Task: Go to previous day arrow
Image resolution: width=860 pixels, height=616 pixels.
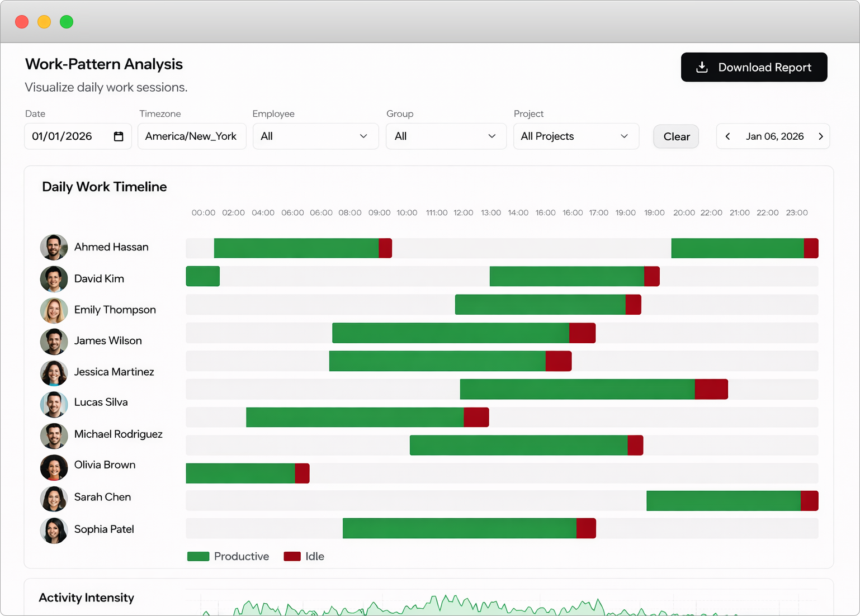Action: pyautogui.click(x=727, y=136)
